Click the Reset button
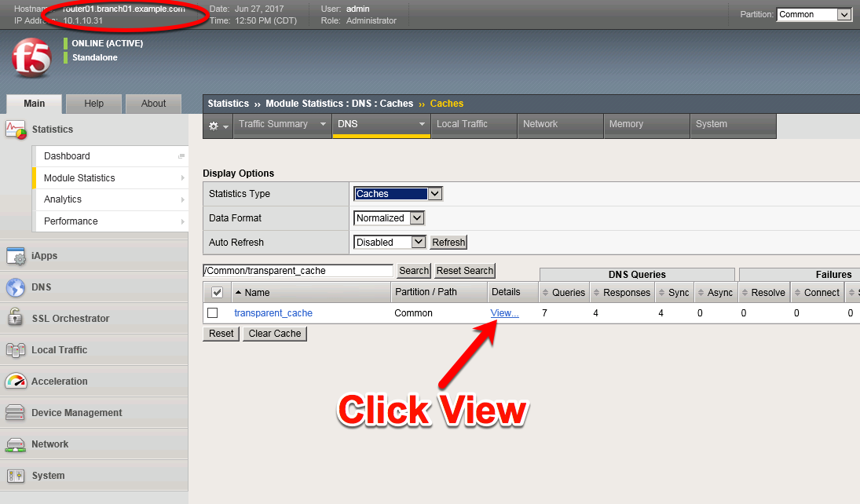The height and width of the screenshot is (504, 860). tap(221, 334)
